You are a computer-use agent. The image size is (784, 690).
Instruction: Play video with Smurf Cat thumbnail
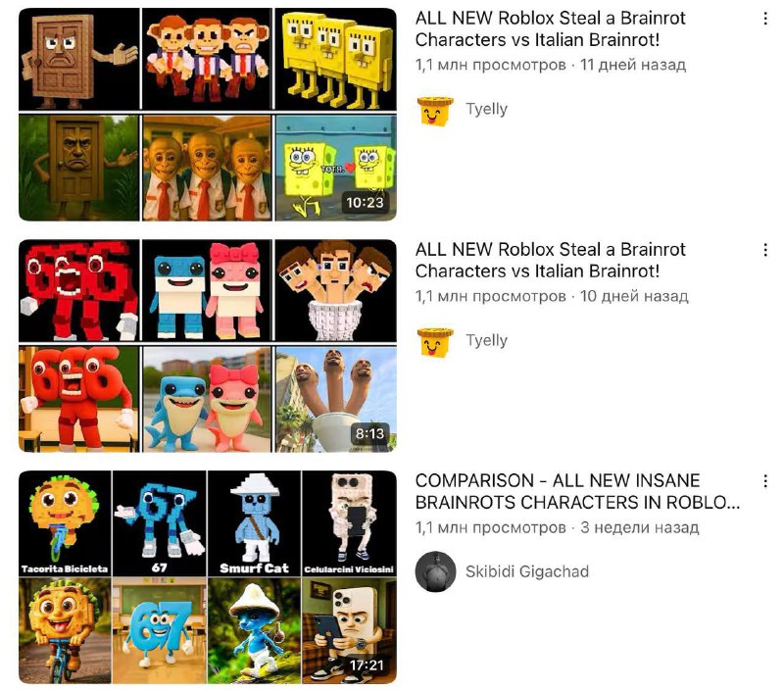(208, 577)
